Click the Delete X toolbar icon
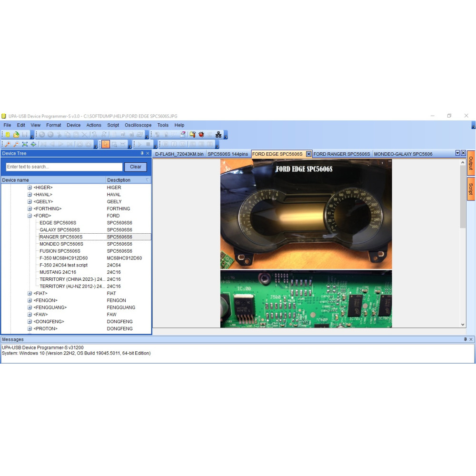Image resolution: width=476 pixels, height=476 pixels. [x=84, y=135]
